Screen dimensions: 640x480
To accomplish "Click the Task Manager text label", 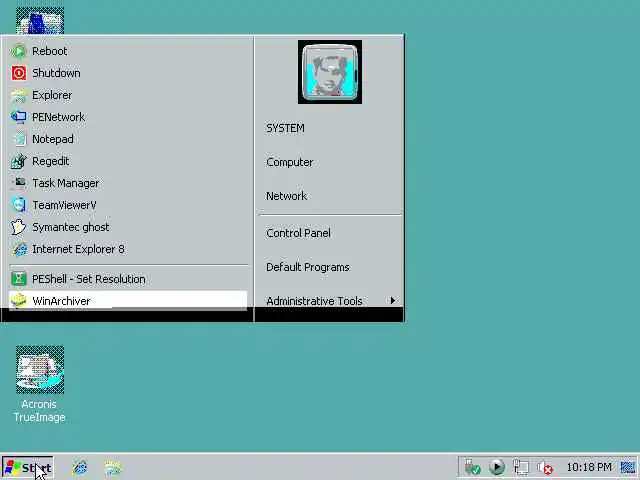I will coord(65,183).
